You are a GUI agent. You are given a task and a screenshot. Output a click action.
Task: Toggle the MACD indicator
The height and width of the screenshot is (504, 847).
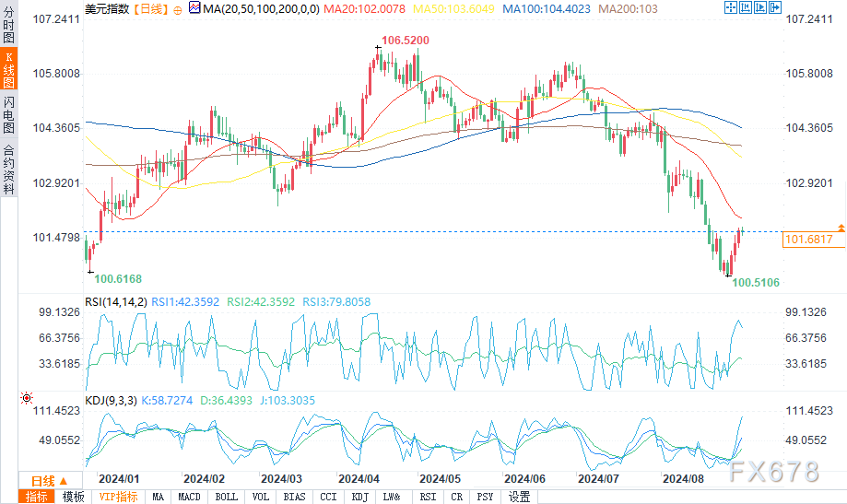tap(189, 497)
